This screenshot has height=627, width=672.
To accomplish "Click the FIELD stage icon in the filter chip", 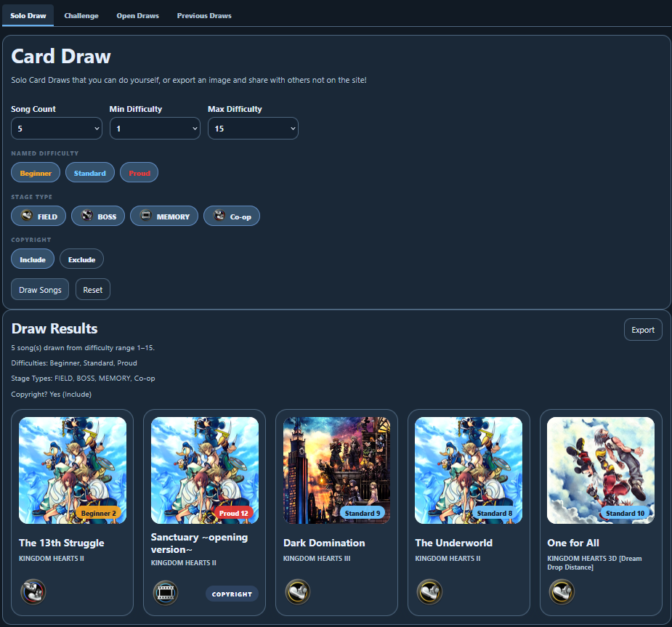I will click(27, 216).
